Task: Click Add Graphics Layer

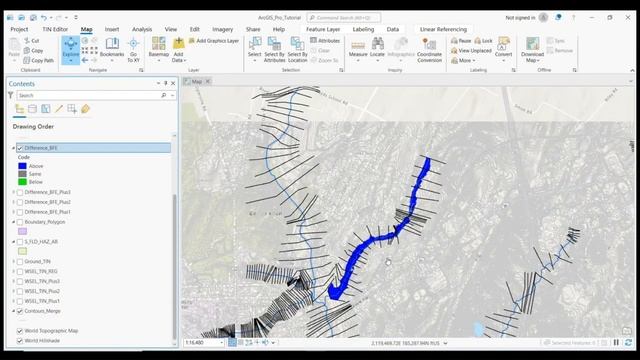Action: (x=213, y=41)
